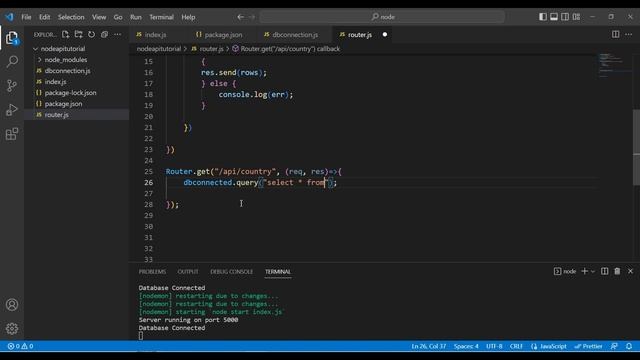The height and width of the screenshot is (360, 640).
Task: Open the Explorer view in activity bar
Action: [x=12, y=38]
